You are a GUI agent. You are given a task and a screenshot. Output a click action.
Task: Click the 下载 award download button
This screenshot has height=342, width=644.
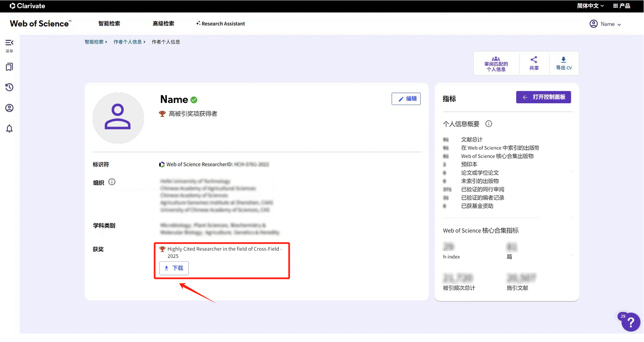pyautogui.click(x=174, y=268)
